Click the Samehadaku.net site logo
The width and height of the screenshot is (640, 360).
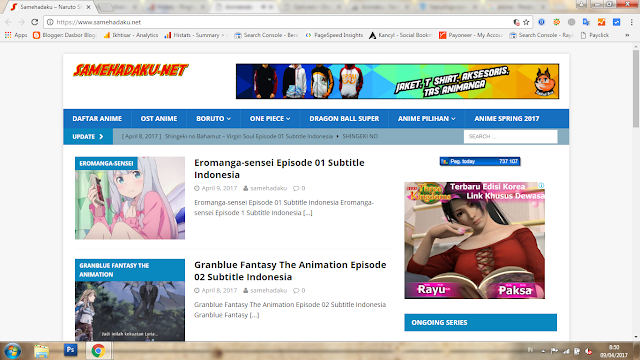(131, 70)
